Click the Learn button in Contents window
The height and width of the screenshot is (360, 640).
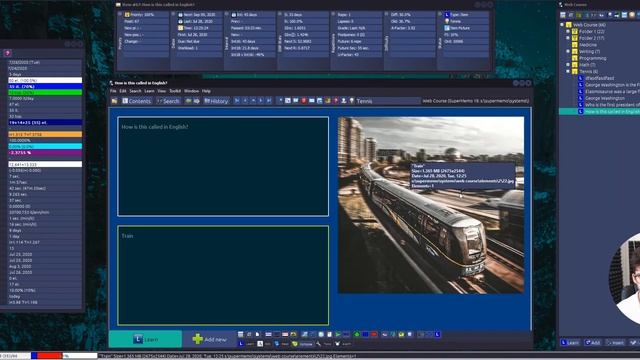coord(570,342)
